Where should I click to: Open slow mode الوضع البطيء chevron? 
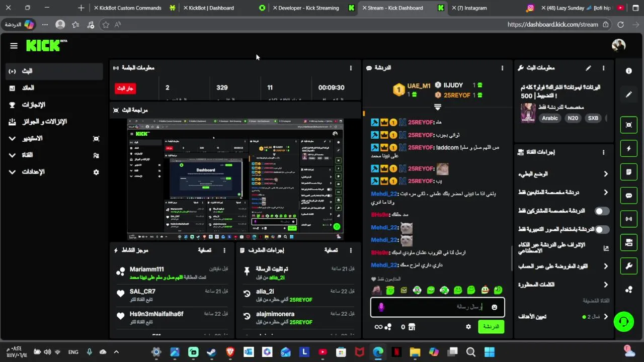pyautogui.click(x=606, y=174)
